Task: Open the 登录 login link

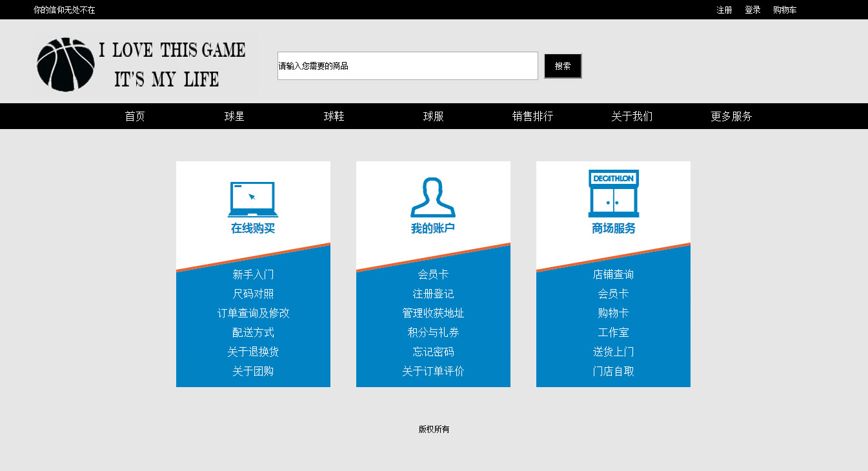Action: pyautogui.click(x=752, y=10)
